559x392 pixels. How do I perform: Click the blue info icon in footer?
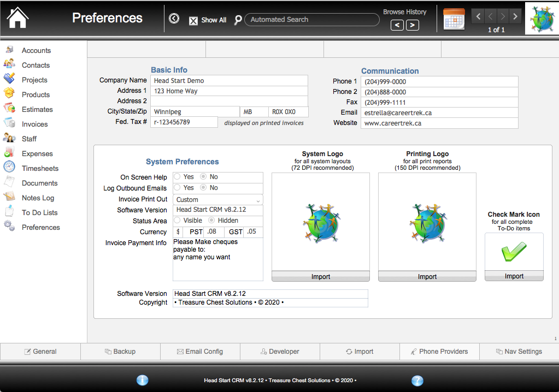(x=142, y=380)
